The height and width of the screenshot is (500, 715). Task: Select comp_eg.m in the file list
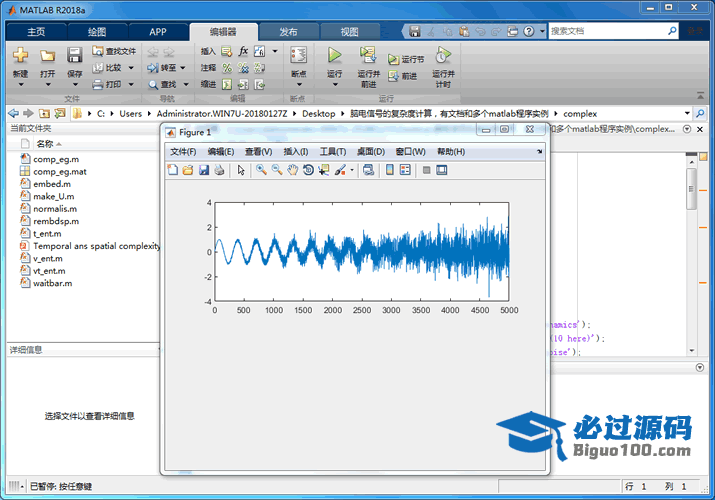56,159
